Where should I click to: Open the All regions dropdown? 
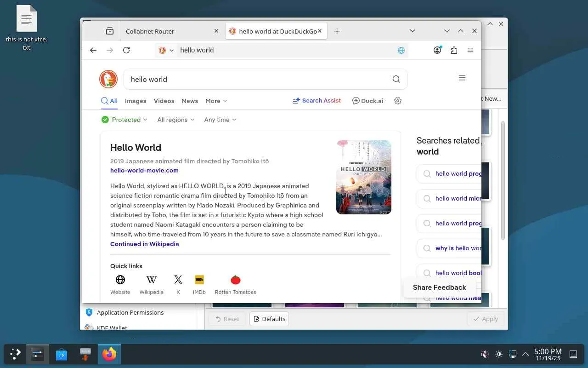pos(176,120)
